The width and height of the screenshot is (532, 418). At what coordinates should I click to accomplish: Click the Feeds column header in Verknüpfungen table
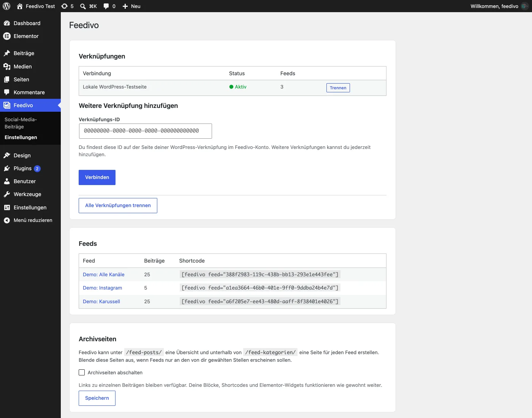pos(288,73)
